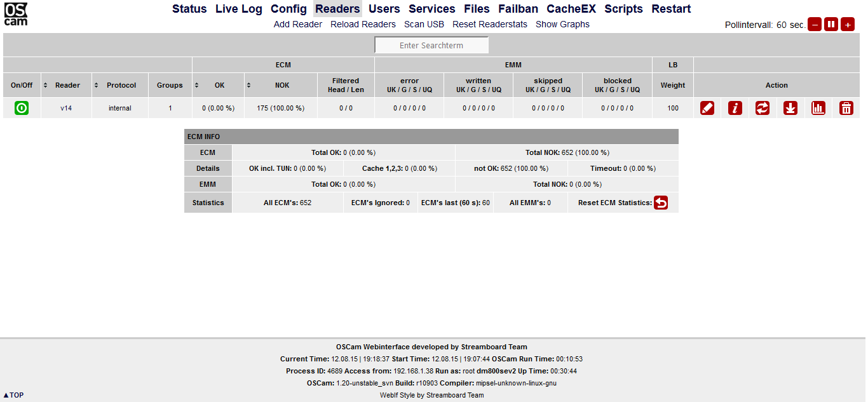
Task: Click the Reset Readerstats link
Action: [x=490, y=24]
